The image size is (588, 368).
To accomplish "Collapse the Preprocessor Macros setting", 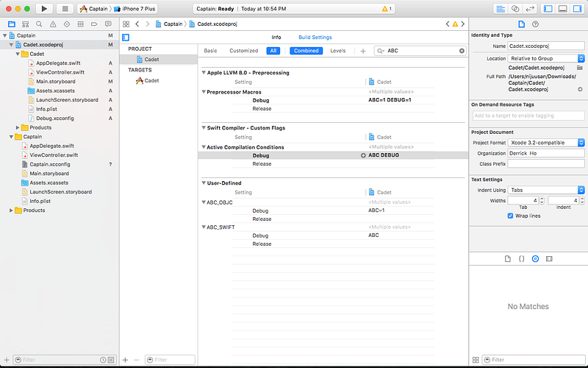I will [204, 92].
